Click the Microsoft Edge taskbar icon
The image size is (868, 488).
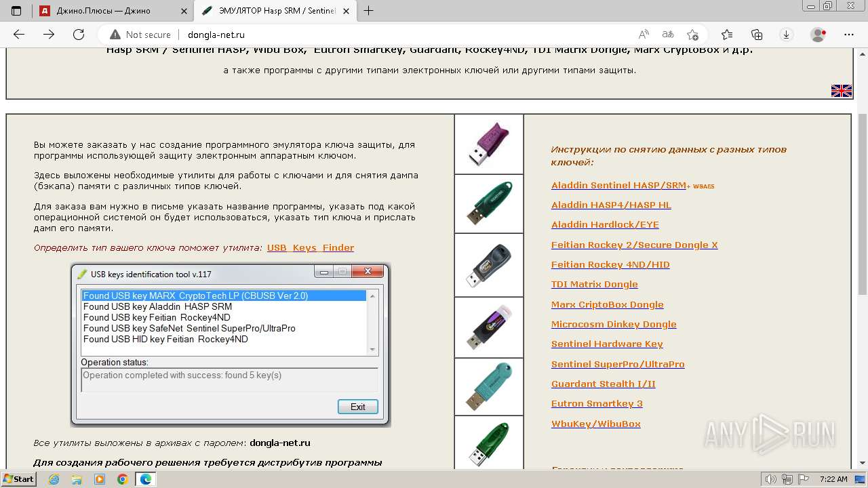pyautogui.click(x=146, y=479)
